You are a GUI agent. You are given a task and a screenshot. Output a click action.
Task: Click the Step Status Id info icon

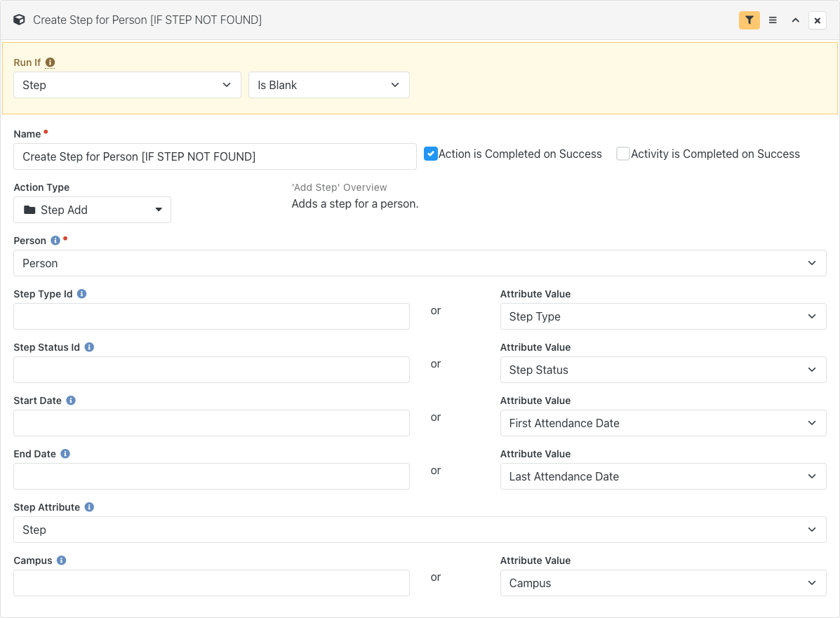(x=89, y=347)
